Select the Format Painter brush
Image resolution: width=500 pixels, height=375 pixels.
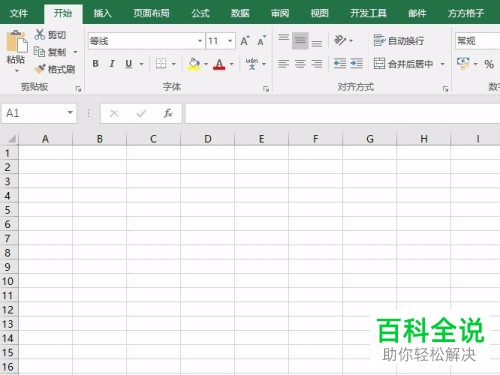coord(40,69)
